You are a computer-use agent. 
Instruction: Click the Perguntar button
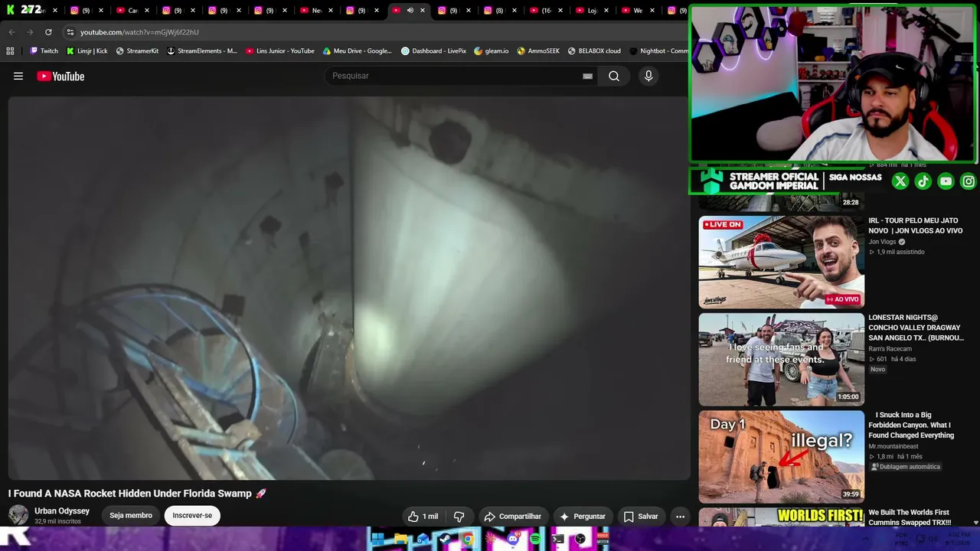582,517
